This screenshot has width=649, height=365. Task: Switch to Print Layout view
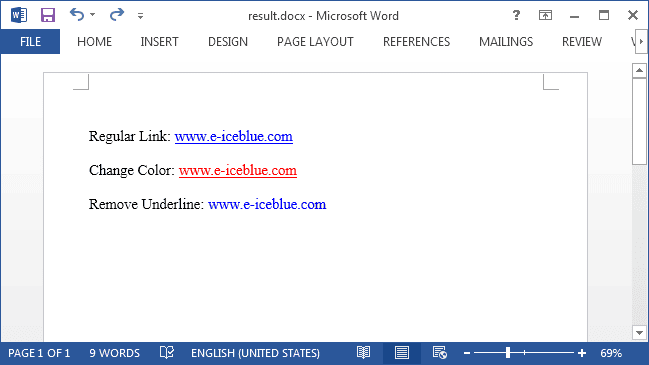click(x=401, y=353)
